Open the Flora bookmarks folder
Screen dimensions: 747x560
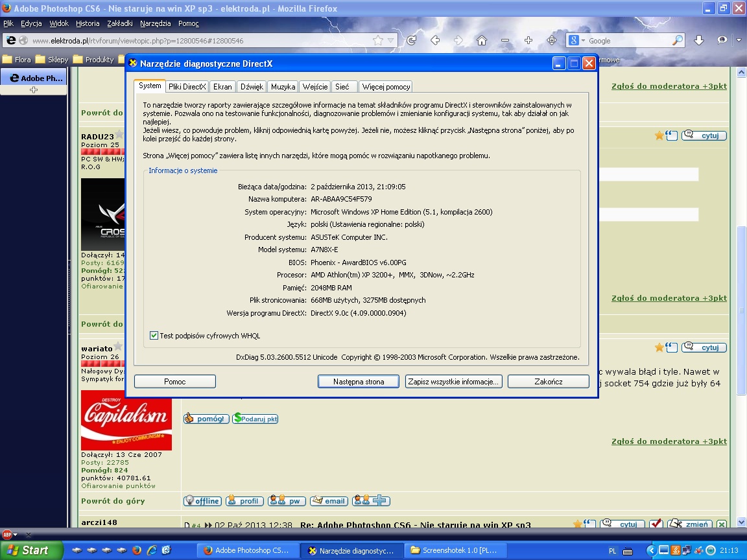coord(17,60)
